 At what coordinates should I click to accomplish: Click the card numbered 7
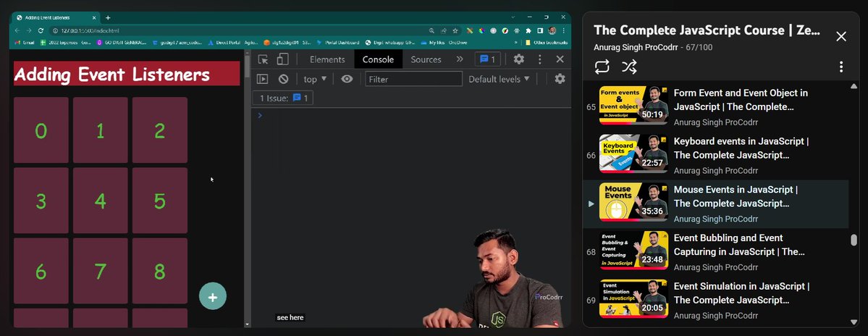point(100,272)
